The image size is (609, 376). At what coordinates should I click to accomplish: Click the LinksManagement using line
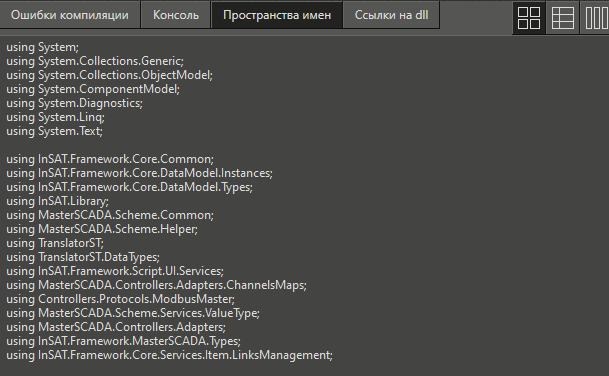tap(169, 355)
